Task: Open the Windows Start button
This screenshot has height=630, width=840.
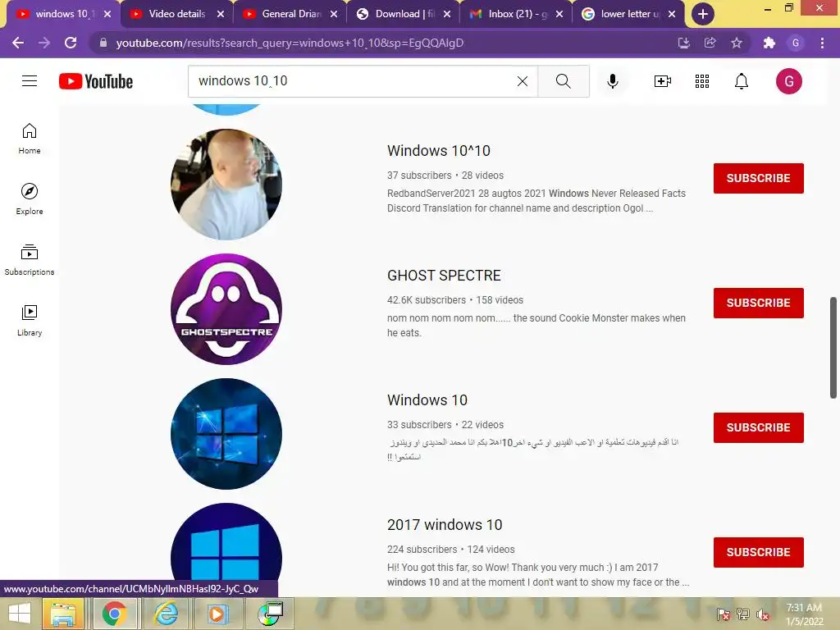Action: (20, 614)
